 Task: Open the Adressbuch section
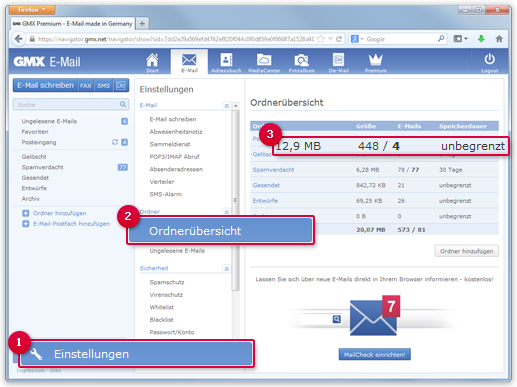click(226, 62)
